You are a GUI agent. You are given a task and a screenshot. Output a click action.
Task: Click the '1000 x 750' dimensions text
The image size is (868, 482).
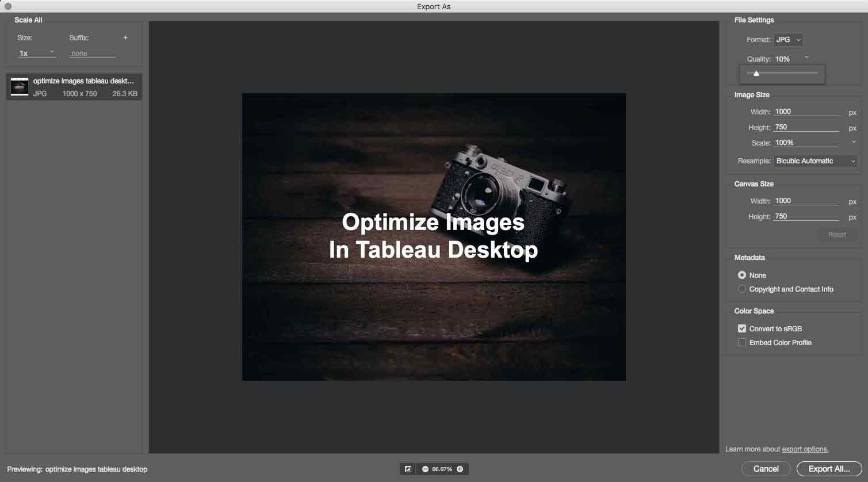[80, 93]
